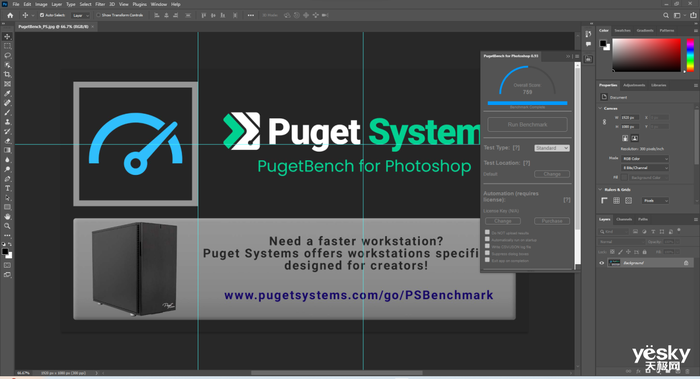
Task: Open the Pixels units dropdown in Rulers & Grids
Action: 655,201
